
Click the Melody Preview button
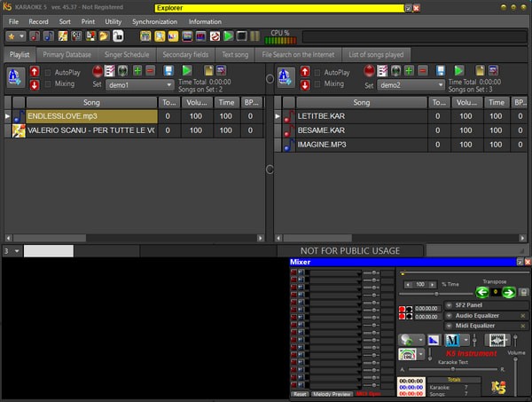(332, 393)
